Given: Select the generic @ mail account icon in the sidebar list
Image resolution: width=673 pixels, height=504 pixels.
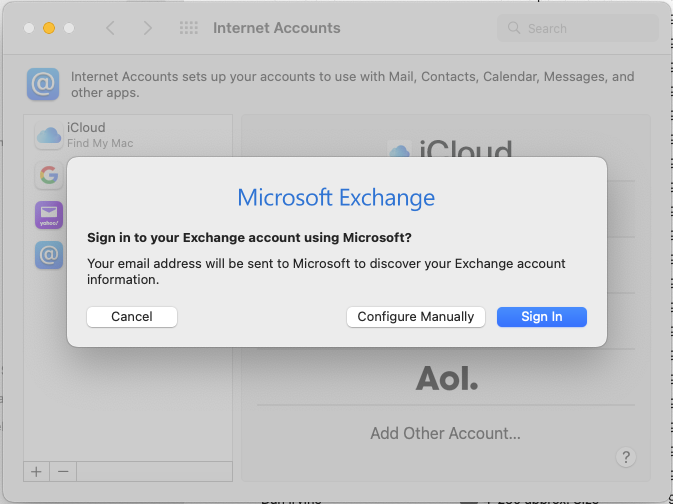Looking at the screenshot, I should (x=49, y=255).
